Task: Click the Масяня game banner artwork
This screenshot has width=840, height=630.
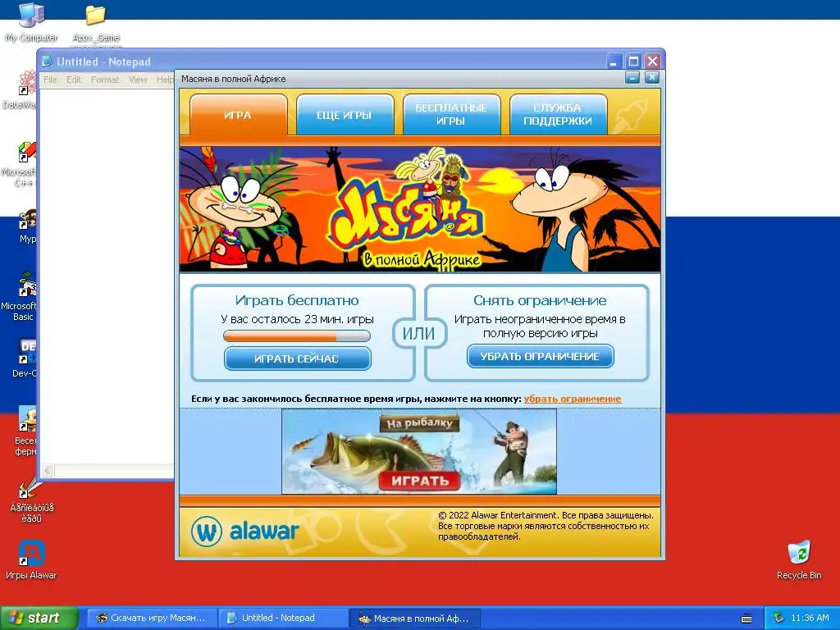Action: (420, 209)
